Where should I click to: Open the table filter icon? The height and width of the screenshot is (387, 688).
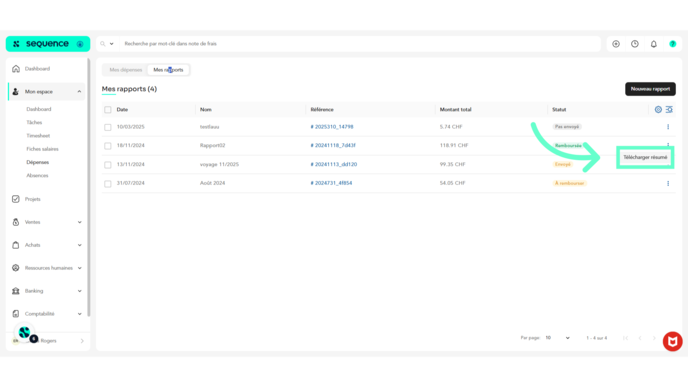[x=669, y=110]
